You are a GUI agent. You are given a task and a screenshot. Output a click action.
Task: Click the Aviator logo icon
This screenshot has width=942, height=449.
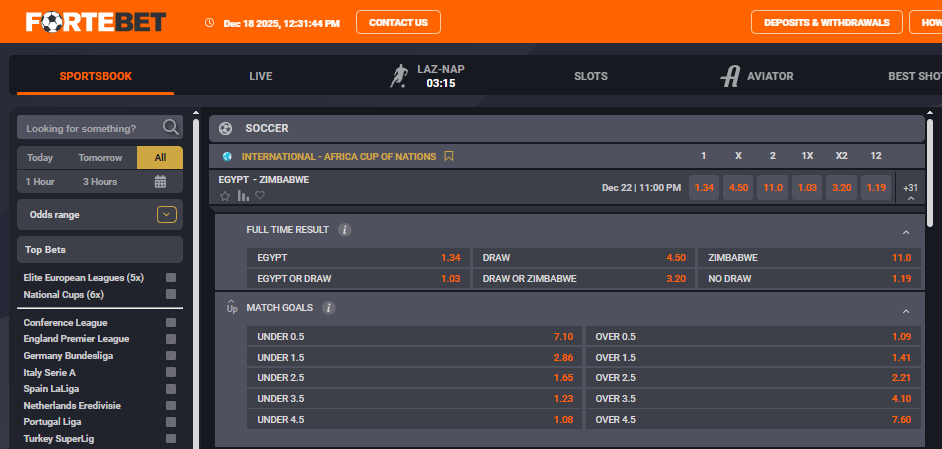(x=730, y=76)
